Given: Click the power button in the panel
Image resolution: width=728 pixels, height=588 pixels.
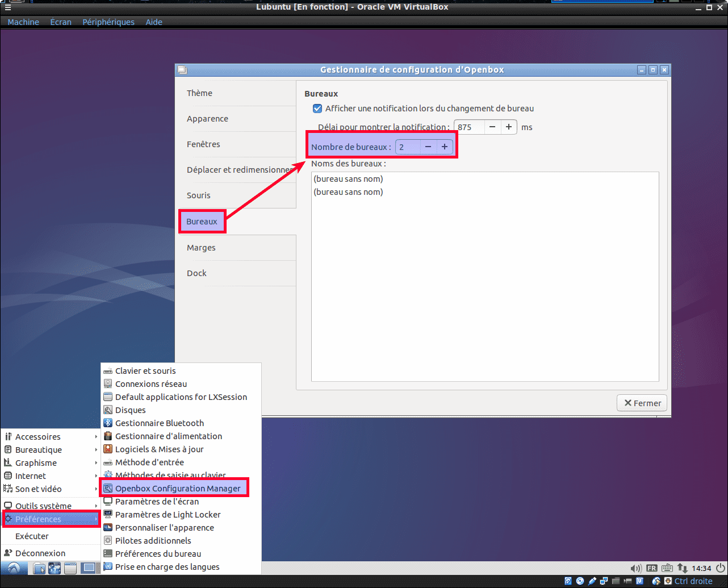Looking at the screenshot, I should pyautogui.click(x=721, y=568).
